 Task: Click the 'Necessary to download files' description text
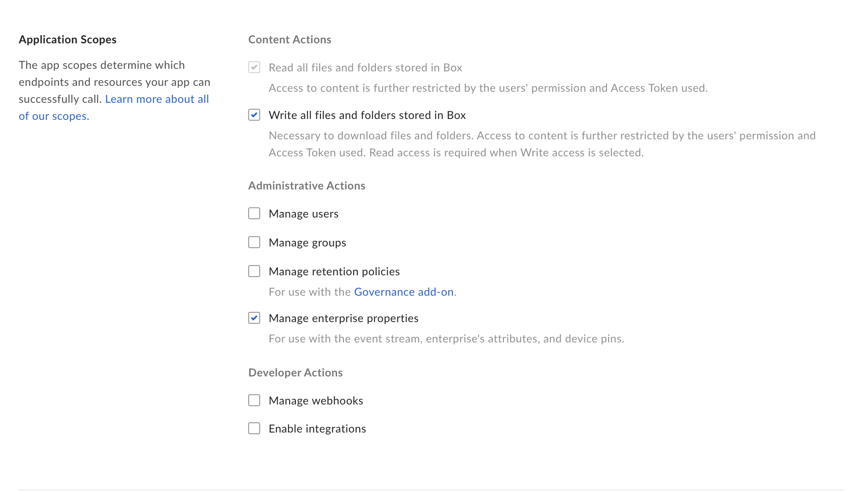542,144
